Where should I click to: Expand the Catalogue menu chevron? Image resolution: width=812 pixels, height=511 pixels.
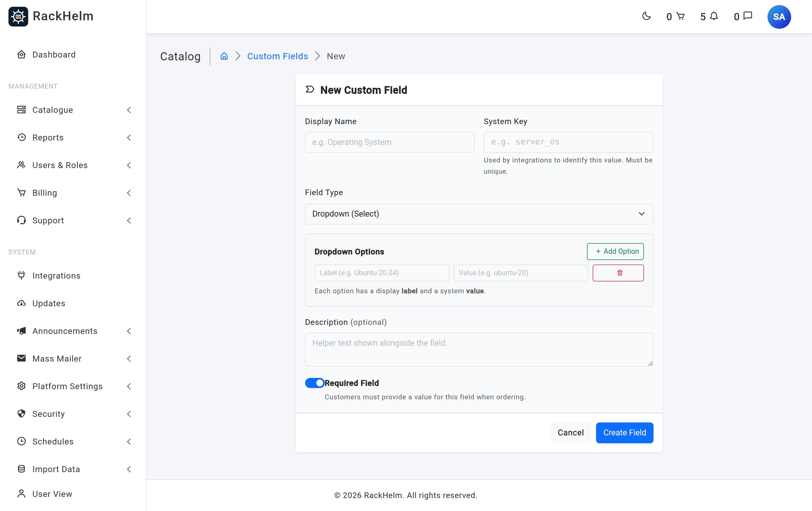(x=129, y=110)
